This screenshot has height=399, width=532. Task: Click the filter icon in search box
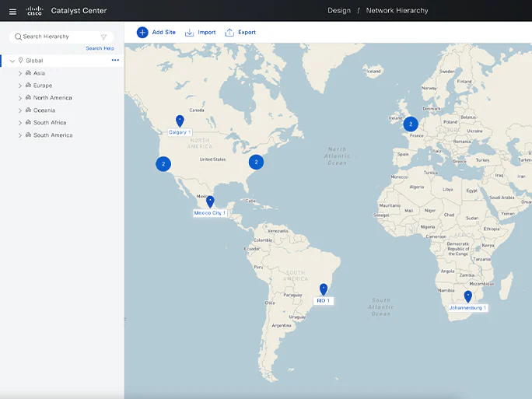point(103,37)
